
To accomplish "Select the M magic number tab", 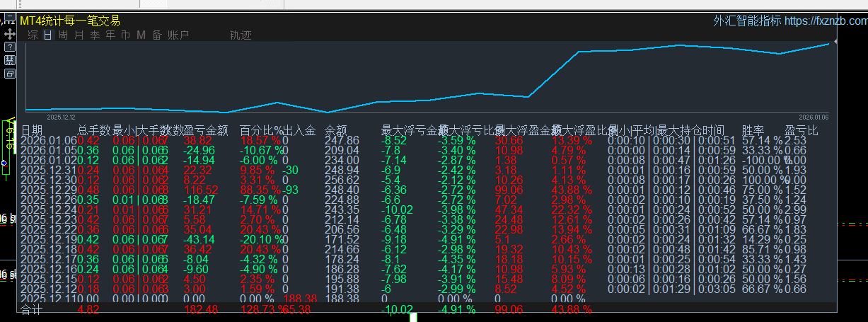I will (141, 35).
